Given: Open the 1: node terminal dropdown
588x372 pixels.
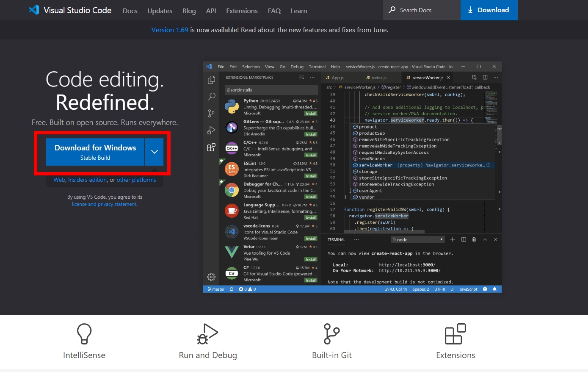Looking at the screenshot, I should coord(418,239).
